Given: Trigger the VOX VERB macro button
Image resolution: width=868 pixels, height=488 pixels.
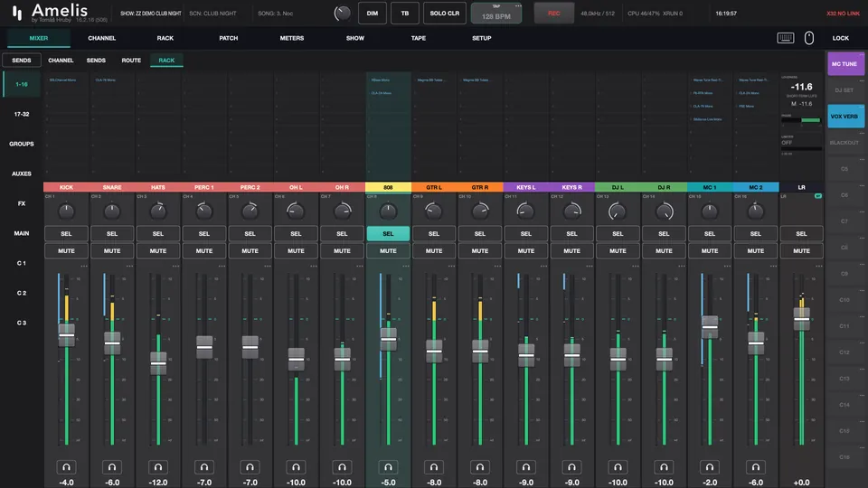Looking at the screenshot, I should [x=845, y=117].
